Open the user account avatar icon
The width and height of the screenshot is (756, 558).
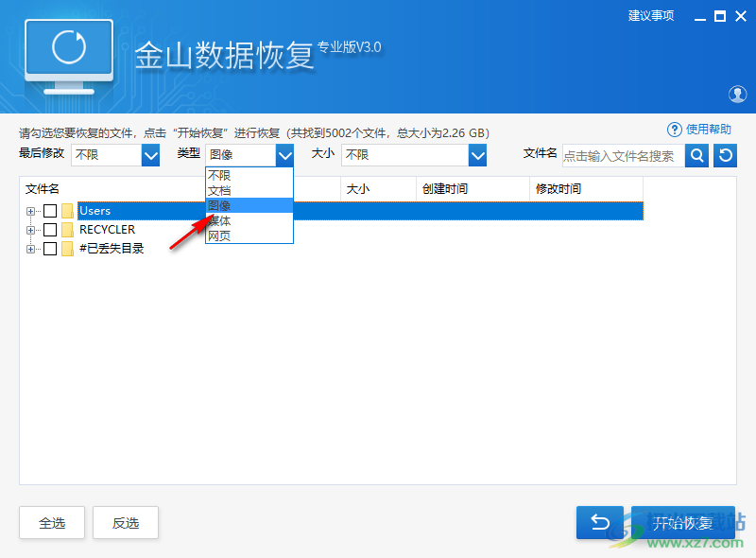[737, 95]
